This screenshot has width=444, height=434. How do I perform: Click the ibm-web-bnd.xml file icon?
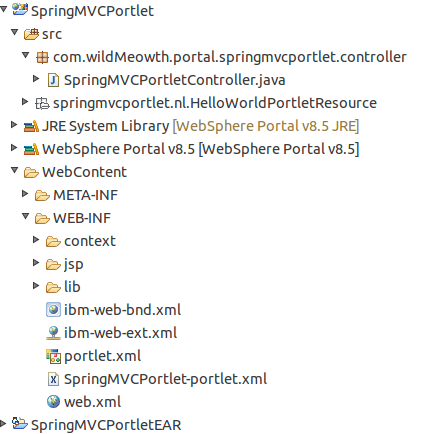pos(53,310)
